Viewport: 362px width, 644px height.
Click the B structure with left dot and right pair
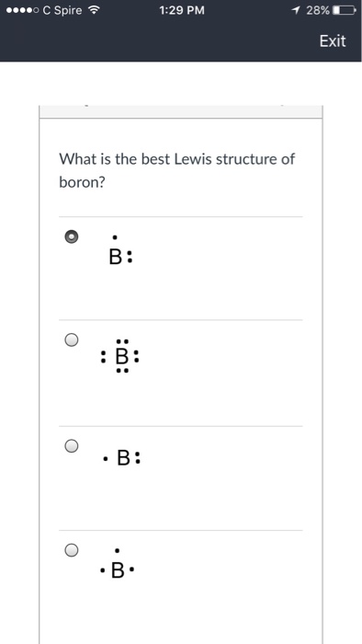122,458
